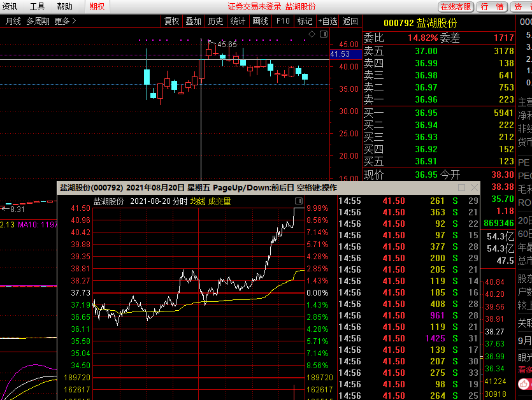Close the 盐湖股份 intraday popup window
This screenshot has width=532, height=400.
pyautogui.click(x=474, y=188)
